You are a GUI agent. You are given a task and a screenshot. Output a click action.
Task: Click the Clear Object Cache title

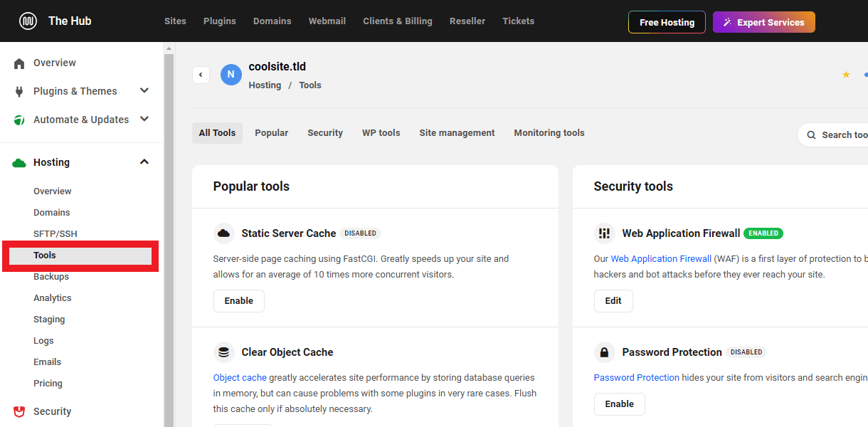(287, 352)
